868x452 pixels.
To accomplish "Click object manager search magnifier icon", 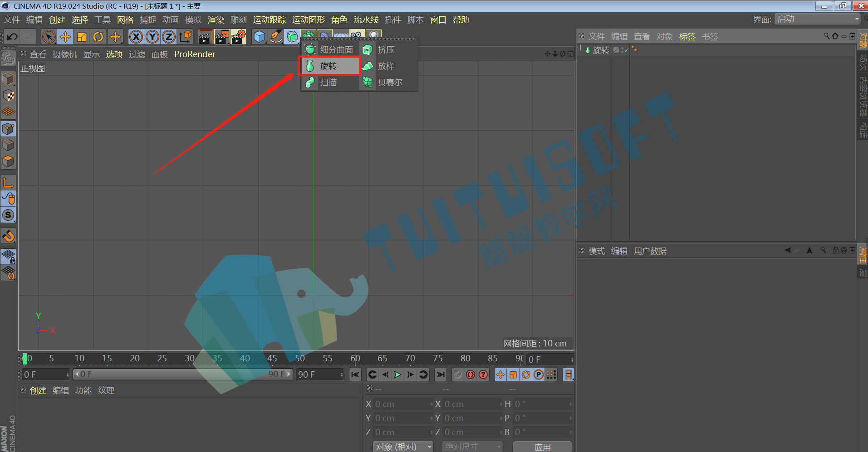I will pos(827,36).
